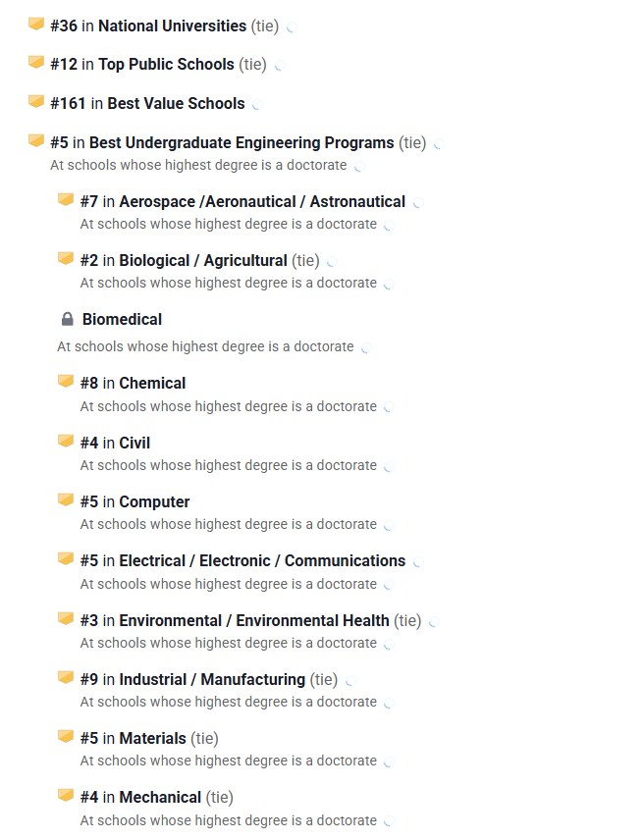Screen dimensions: 644x840
Task: Click the badge icon beside National Universities
Action: click(36, 25)
